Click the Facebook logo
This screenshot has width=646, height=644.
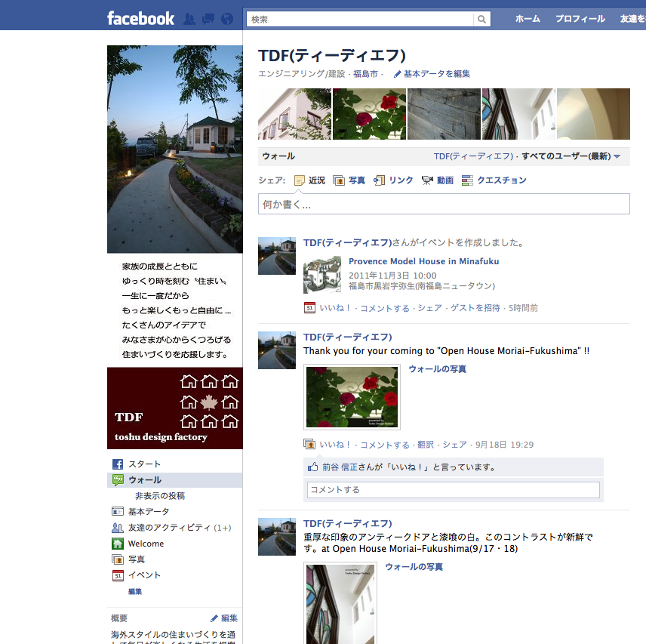[140, 19]
